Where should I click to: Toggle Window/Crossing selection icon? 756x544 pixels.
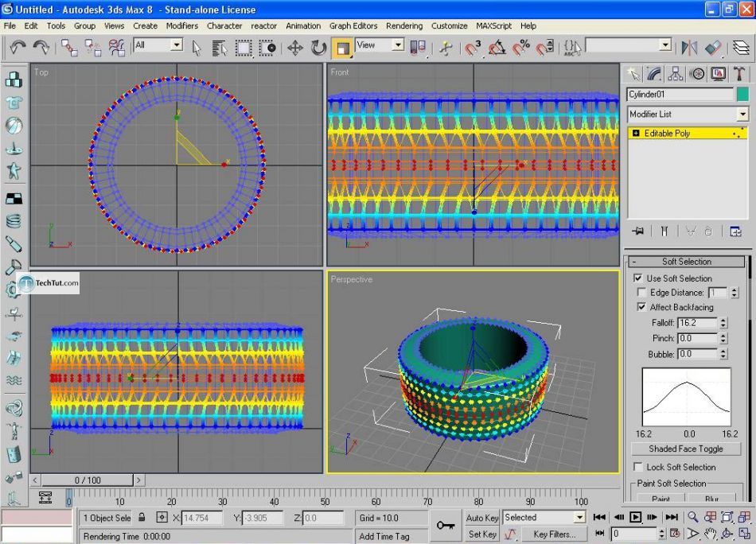(x=267, y=48)
